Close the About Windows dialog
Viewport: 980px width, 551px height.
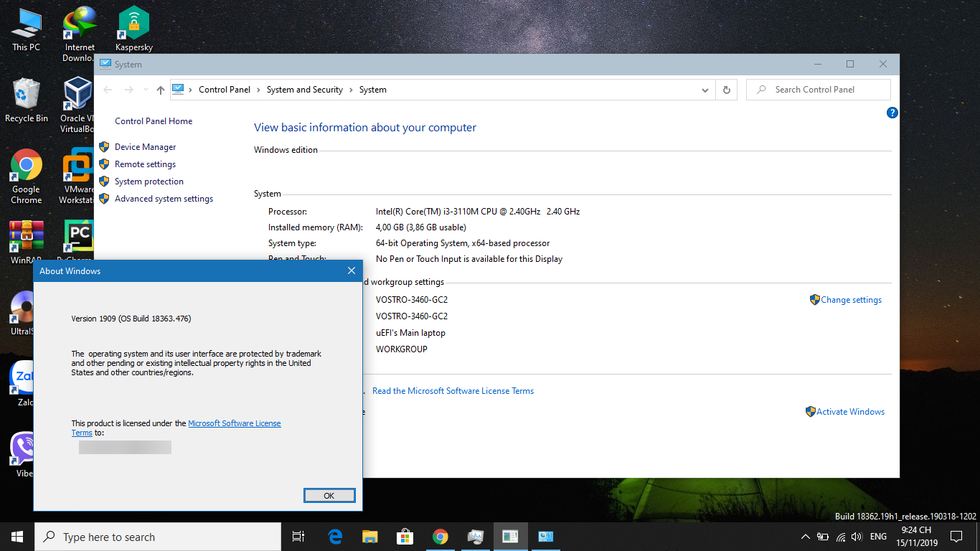click(x=351, y=270)
